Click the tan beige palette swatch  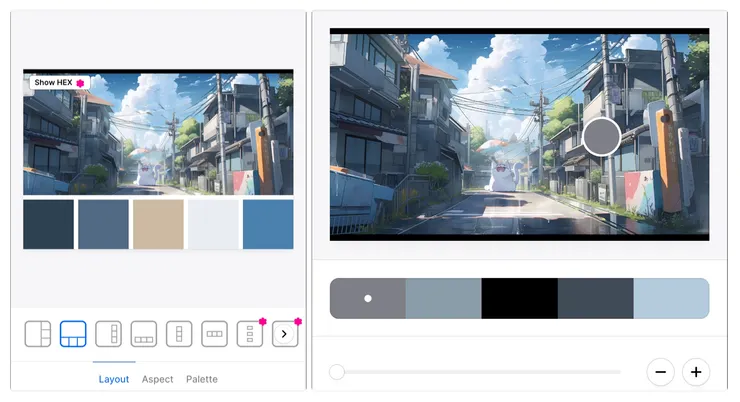tap(158, 224)
